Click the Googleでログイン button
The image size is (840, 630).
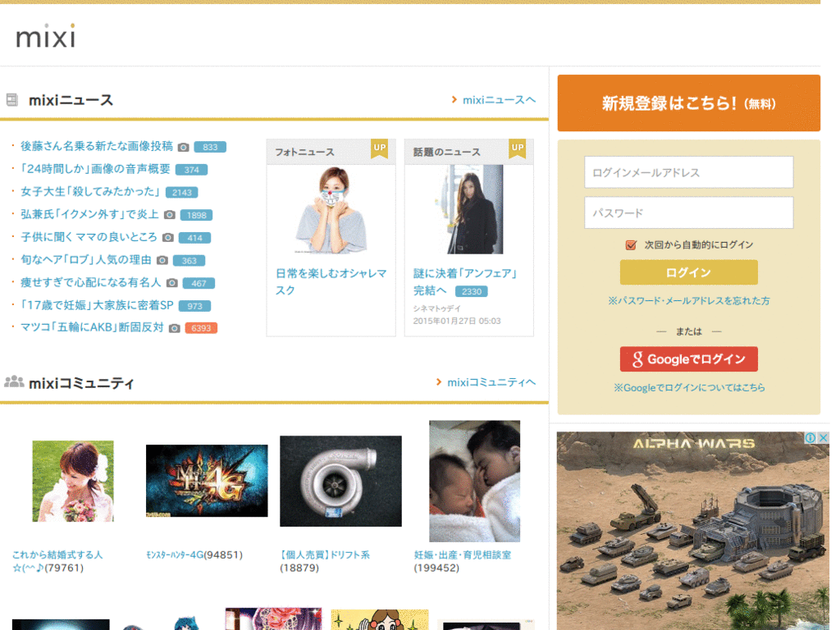tap(688, 359)
